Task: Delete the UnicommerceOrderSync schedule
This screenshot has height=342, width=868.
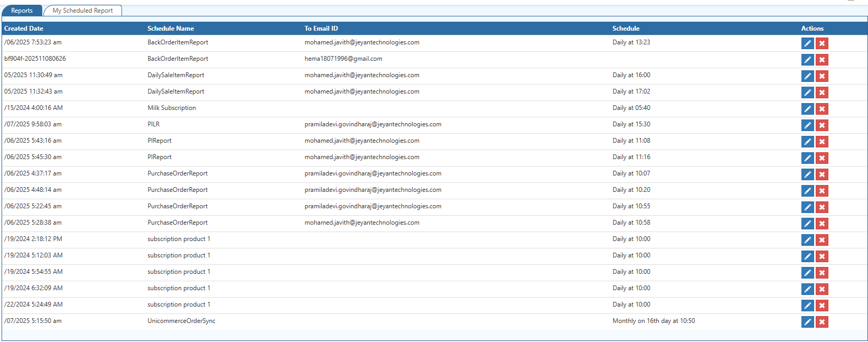Action: 822,322
